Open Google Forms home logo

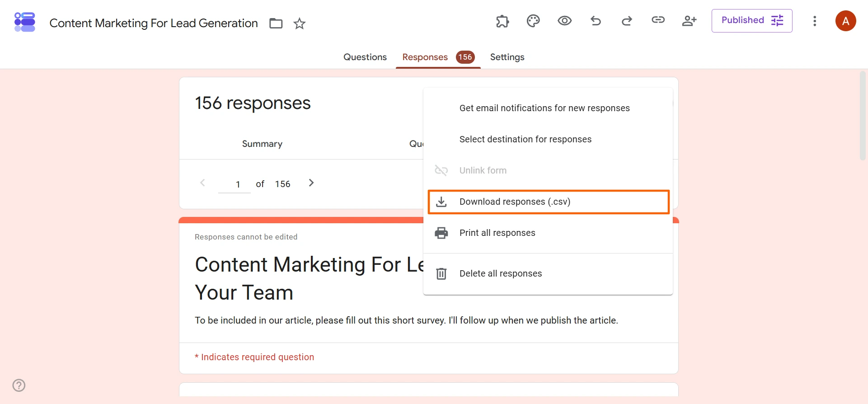tap(25, 22)
